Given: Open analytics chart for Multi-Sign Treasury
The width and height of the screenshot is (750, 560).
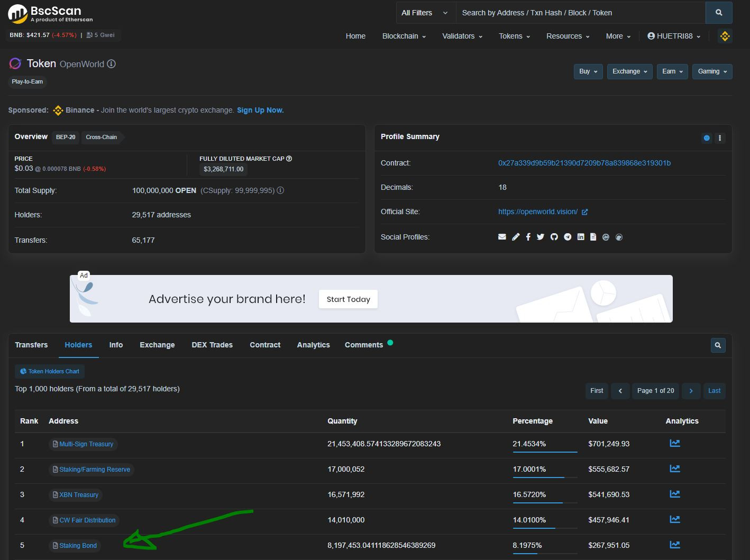Looking at the screenshot, I should [675, 443].
